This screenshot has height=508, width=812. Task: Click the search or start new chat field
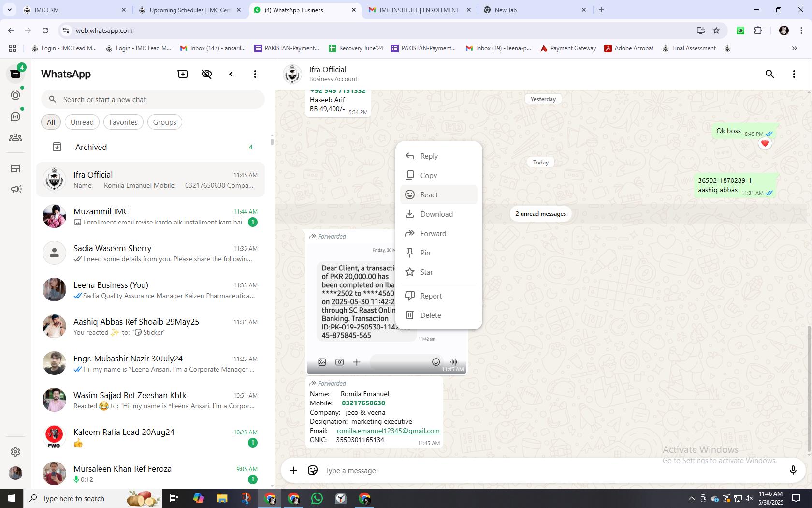(153, 99)
